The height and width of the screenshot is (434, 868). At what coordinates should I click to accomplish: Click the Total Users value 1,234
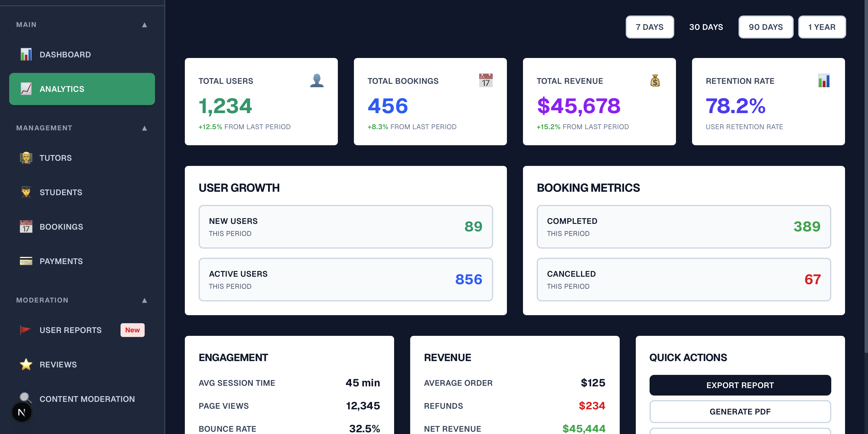[x=225, y=106]
